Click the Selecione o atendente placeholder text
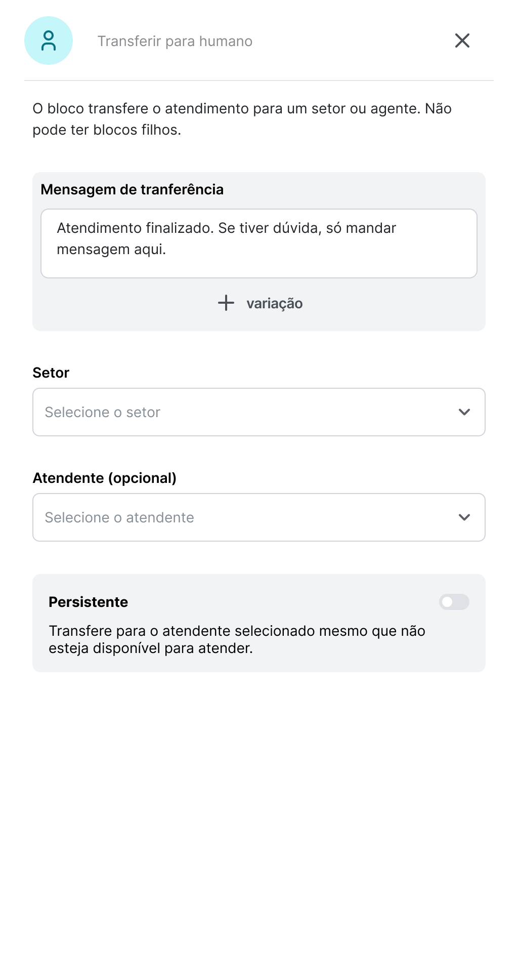Viewport: 518px width, 980px height. pyautogui.click(x=119, y=517)
